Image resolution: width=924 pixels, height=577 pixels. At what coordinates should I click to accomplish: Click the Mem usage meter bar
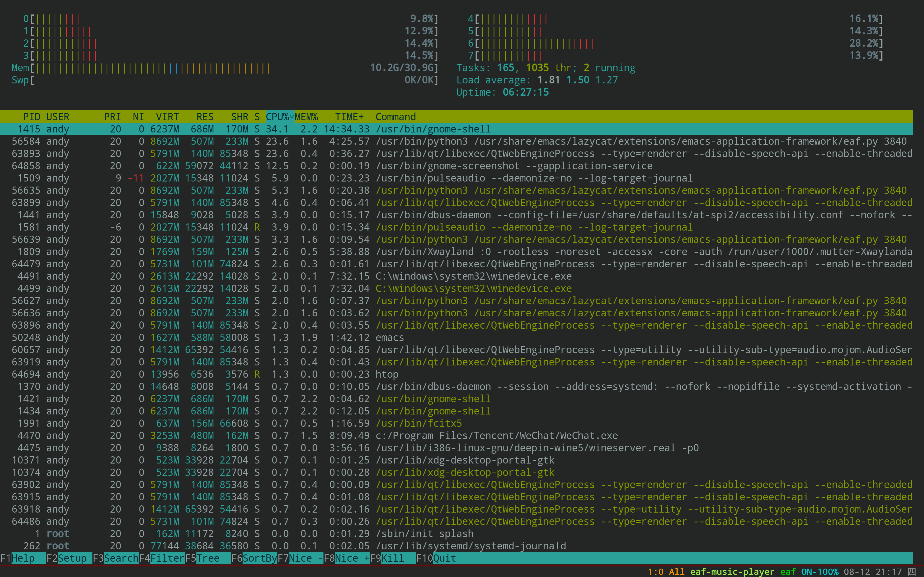(x=153, y=68)
